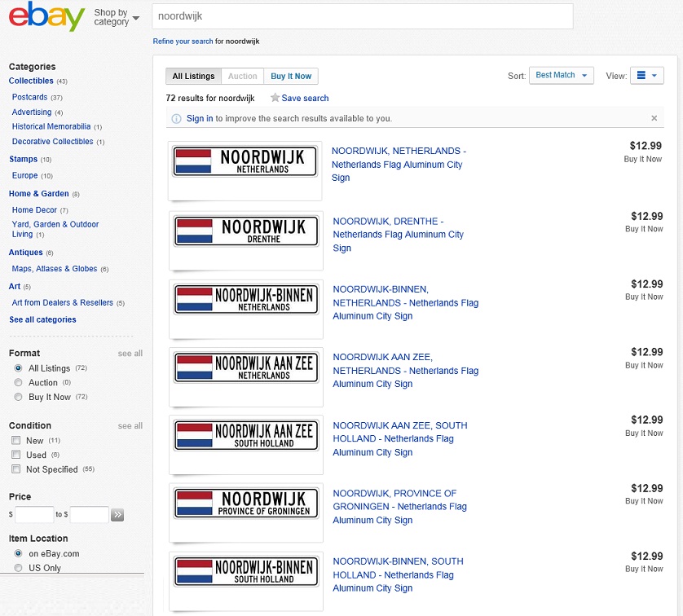The image size is (683, 616).
Task: Select US Only item location
Action: click(18, 568)
